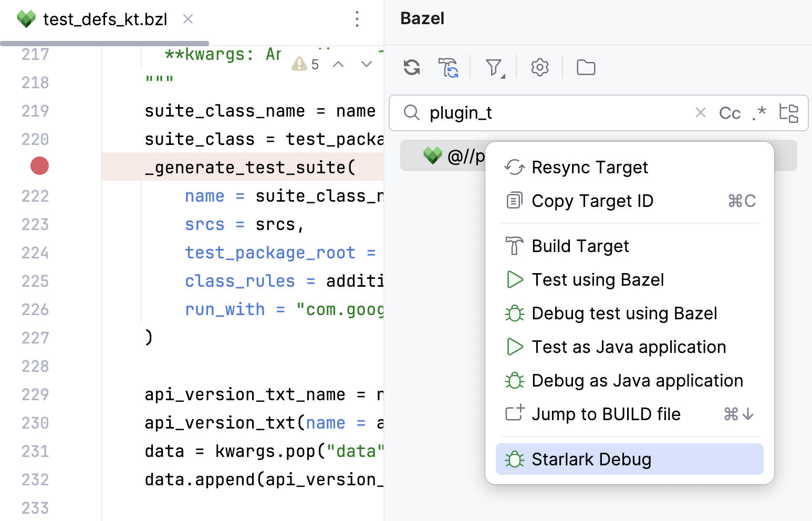Click the folder icon in the Bazel toolbar

(x=586, y=67)
